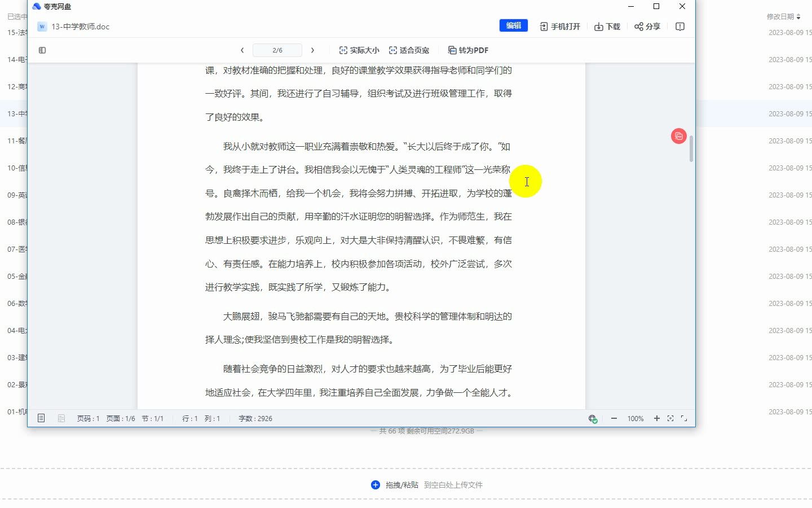Open document on phone via 手机打开
The image size is (812, 508).
pos(559,27)
